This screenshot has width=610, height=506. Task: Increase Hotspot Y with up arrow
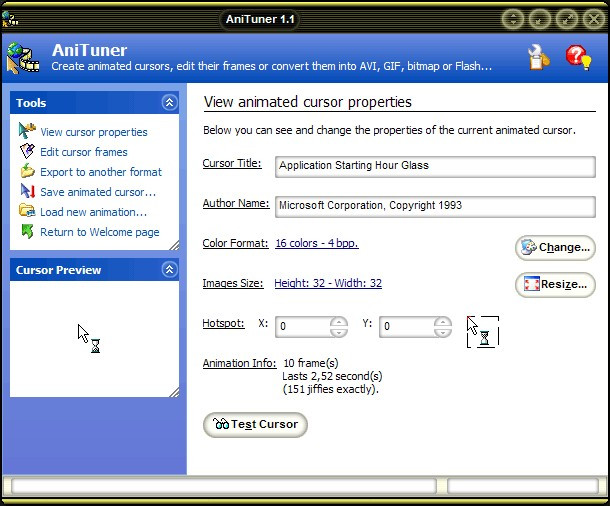click(443, 322)
